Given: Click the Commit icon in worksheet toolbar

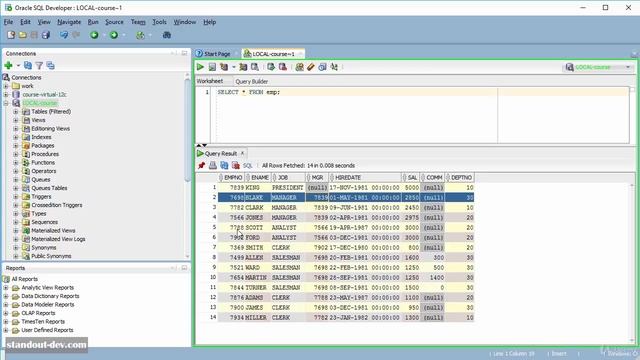Looking at the screenshot, I should click(x=271, y=67).
